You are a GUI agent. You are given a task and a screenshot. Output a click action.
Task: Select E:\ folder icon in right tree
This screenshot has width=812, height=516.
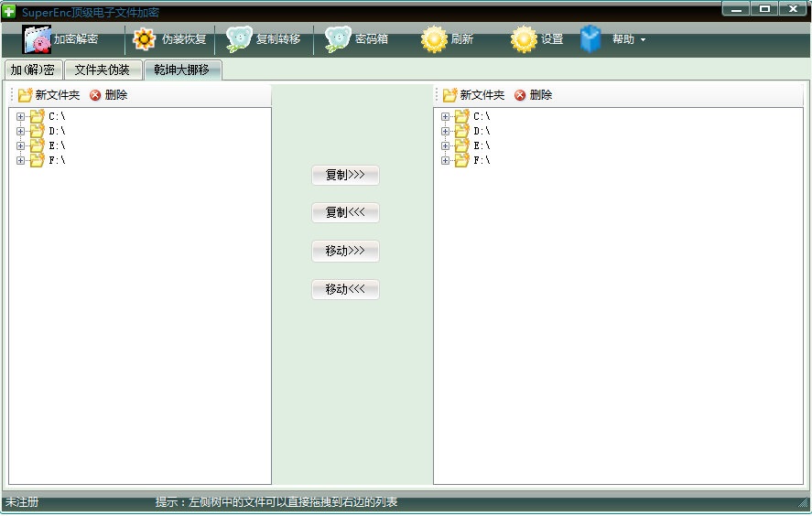click(462, 145)
